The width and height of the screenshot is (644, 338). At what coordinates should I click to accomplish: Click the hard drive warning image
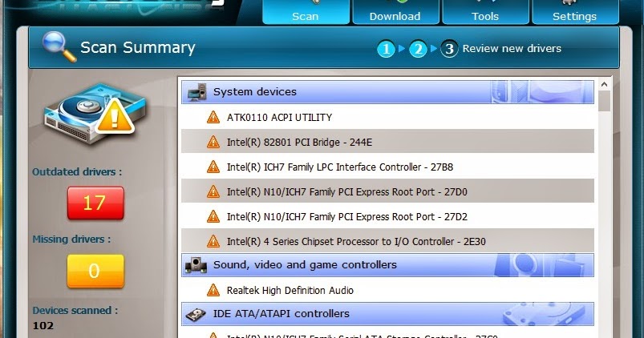[x=95, y=114]
